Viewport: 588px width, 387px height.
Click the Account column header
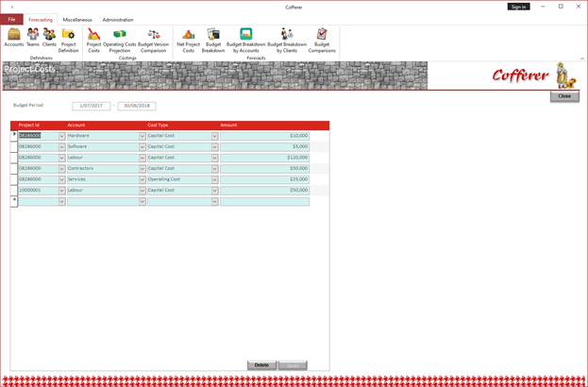pos(76,126)
